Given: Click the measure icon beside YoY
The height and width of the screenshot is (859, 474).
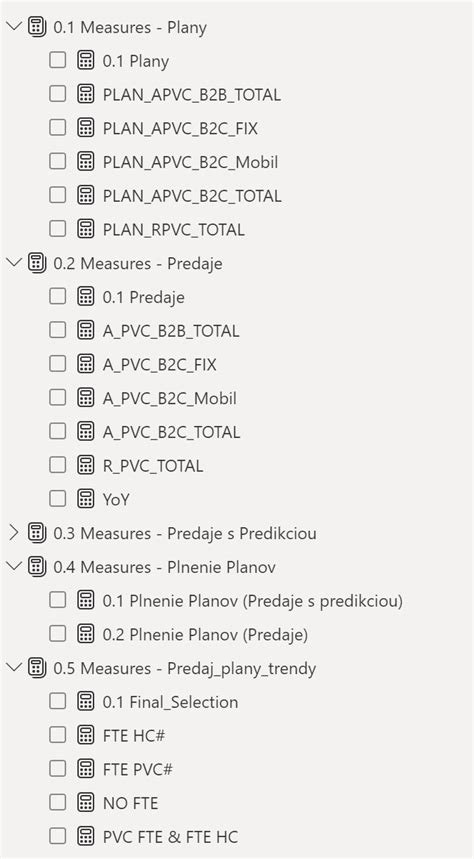Looking at the screenshot, I should click(85, 499).
